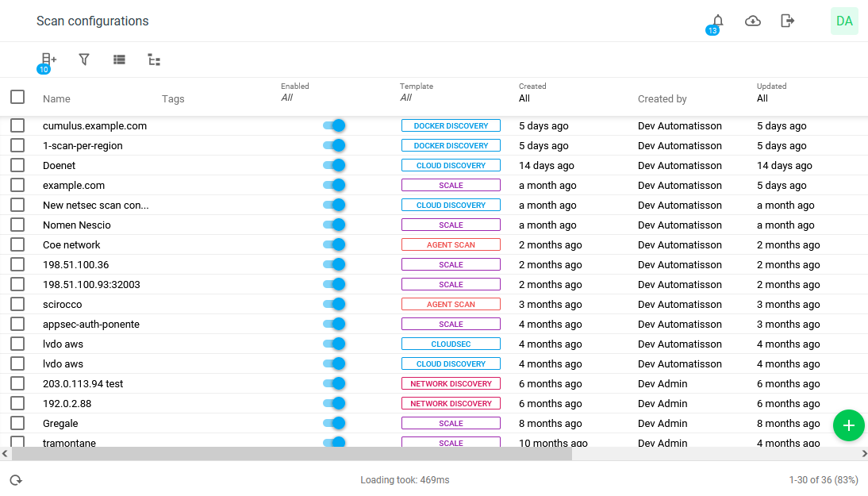Open the Enabled filter dropdown
The width and height of the screenshot is (868, 496).
pos(287,97)
